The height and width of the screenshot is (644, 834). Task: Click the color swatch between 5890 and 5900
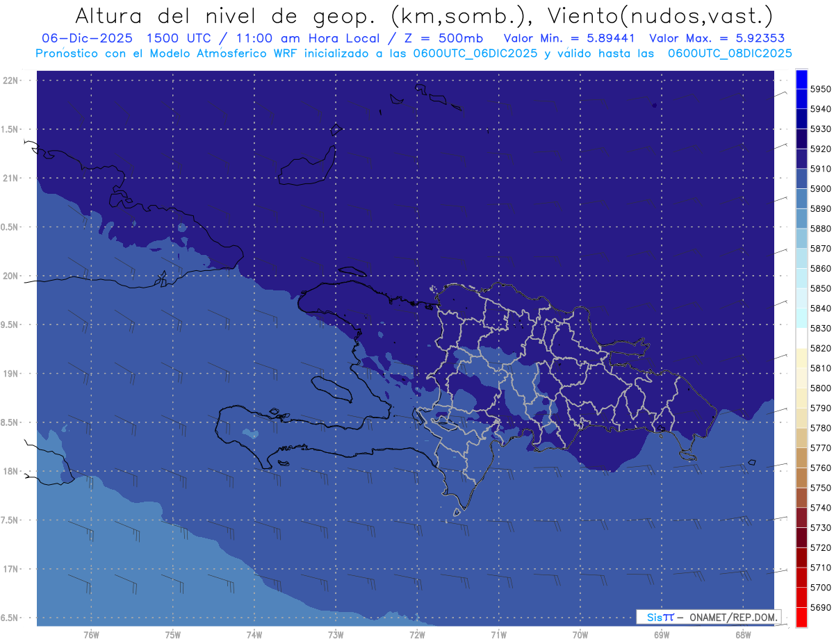801,199
